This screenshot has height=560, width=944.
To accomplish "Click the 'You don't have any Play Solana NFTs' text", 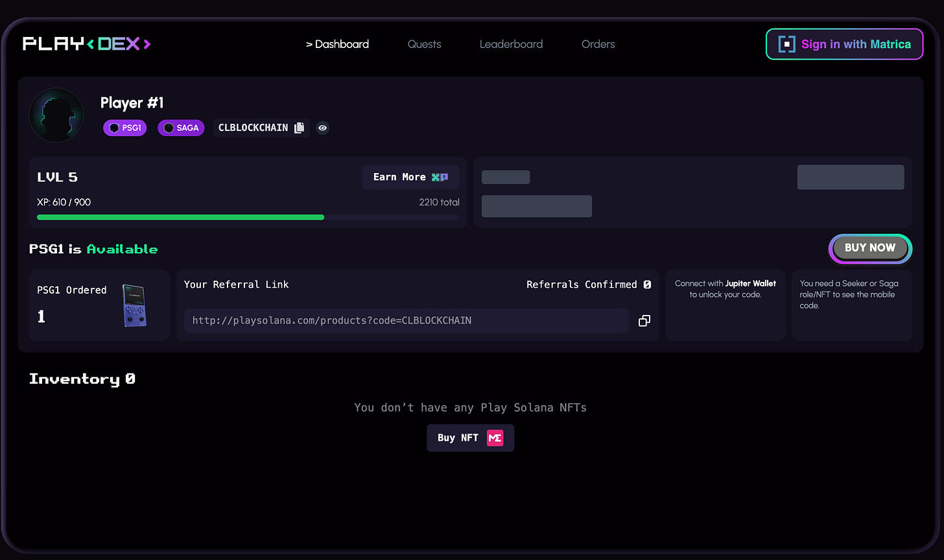I will tap(470, 407).
